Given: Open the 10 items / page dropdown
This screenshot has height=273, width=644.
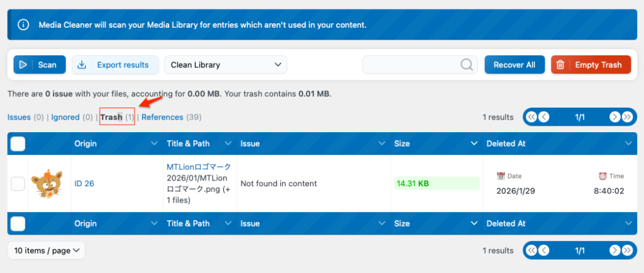Looking at the screenshot, I should [46, 250].
